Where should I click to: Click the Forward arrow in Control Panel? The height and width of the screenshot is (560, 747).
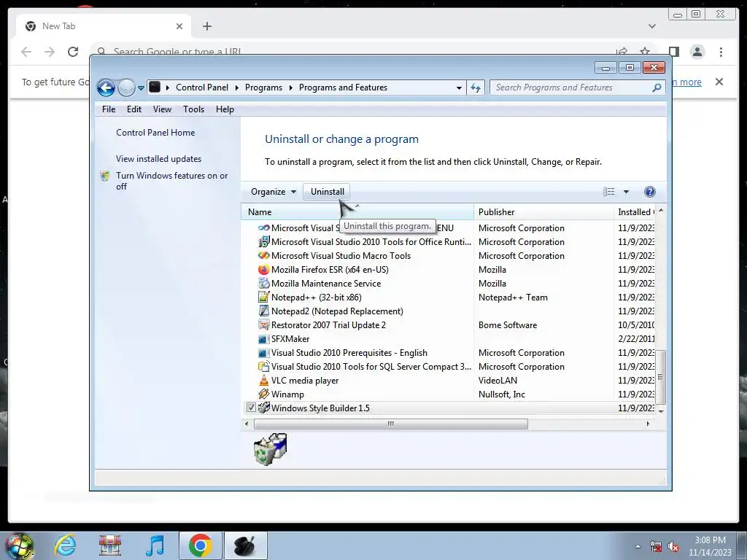pyautogui.click(x=126, y=87)
